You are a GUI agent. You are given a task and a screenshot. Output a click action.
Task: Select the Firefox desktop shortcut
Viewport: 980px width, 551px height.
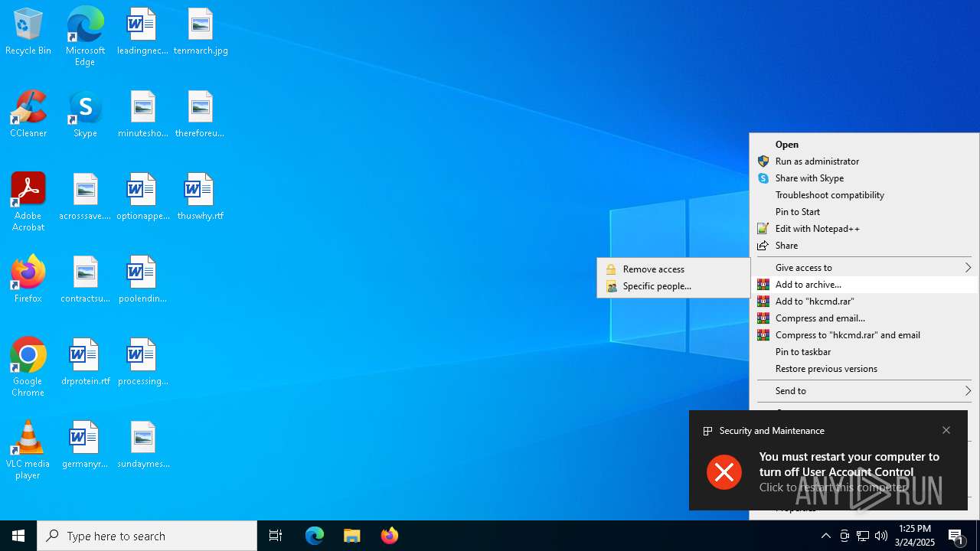tap(28, 280)
